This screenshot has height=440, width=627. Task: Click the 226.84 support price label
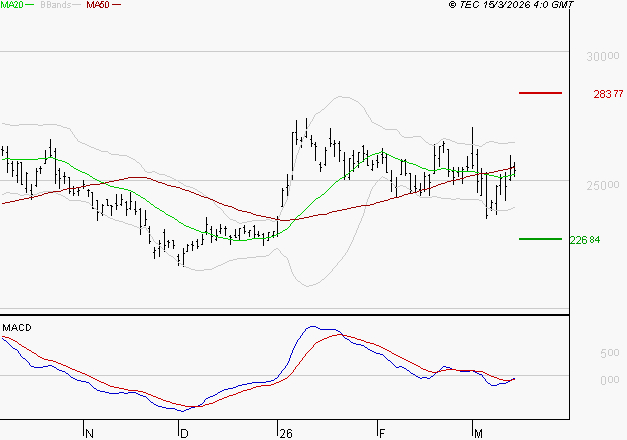pos(608,240)
